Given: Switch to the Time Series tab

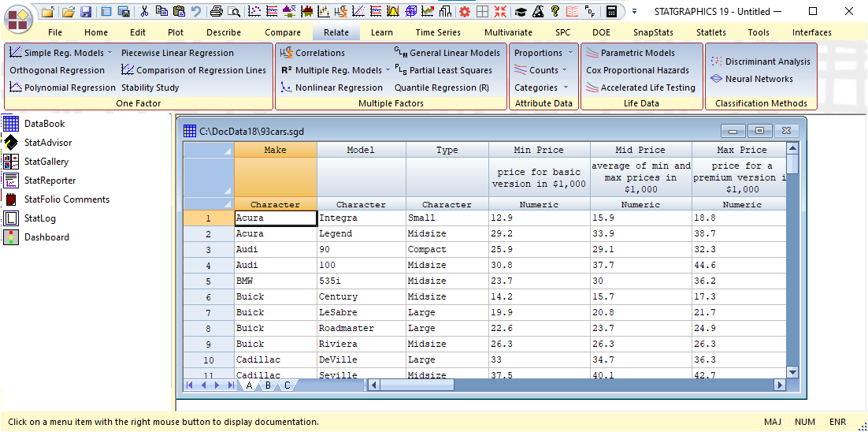Looking at the screenshot, I should (438, 32).
